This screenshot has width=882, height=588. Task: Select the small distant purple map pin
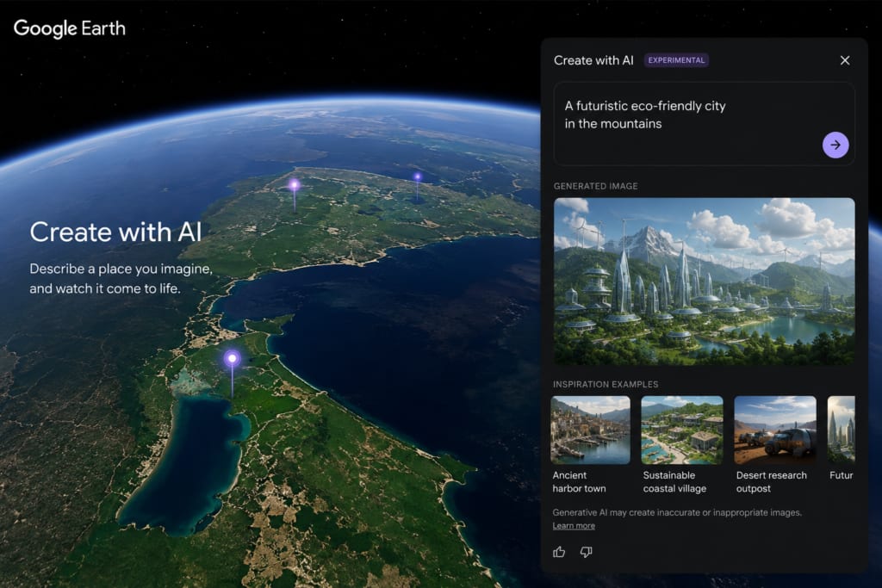click(x=418, y=176)
